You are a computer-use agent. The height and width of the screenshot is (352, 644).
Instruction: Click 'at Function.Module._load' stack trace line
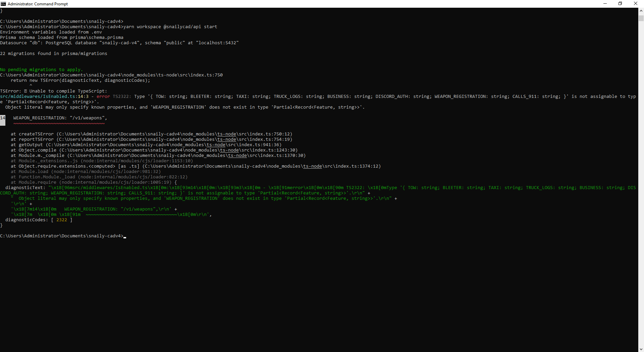tap(99, 177)
